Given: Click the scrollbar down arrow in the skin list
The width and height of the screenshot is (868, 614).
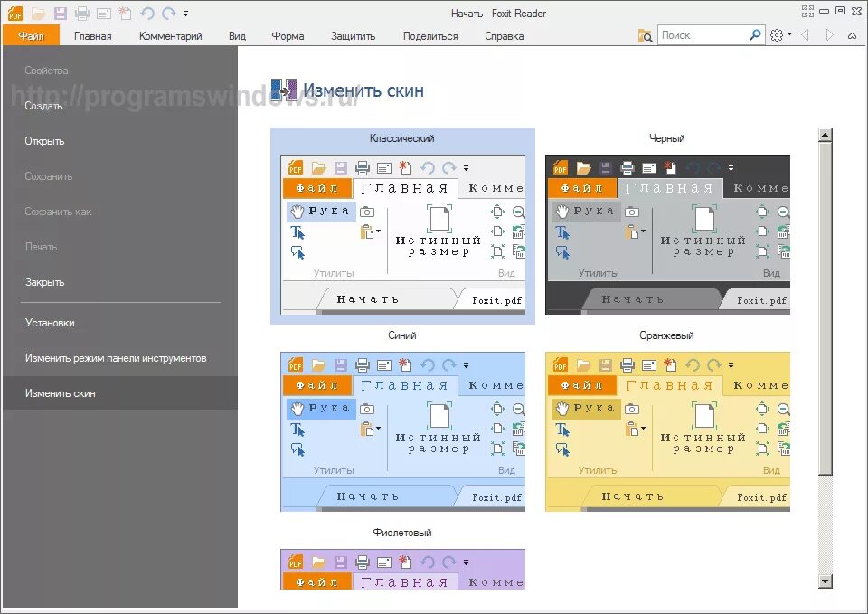Looking at the screenshot, I should point(825,581).
